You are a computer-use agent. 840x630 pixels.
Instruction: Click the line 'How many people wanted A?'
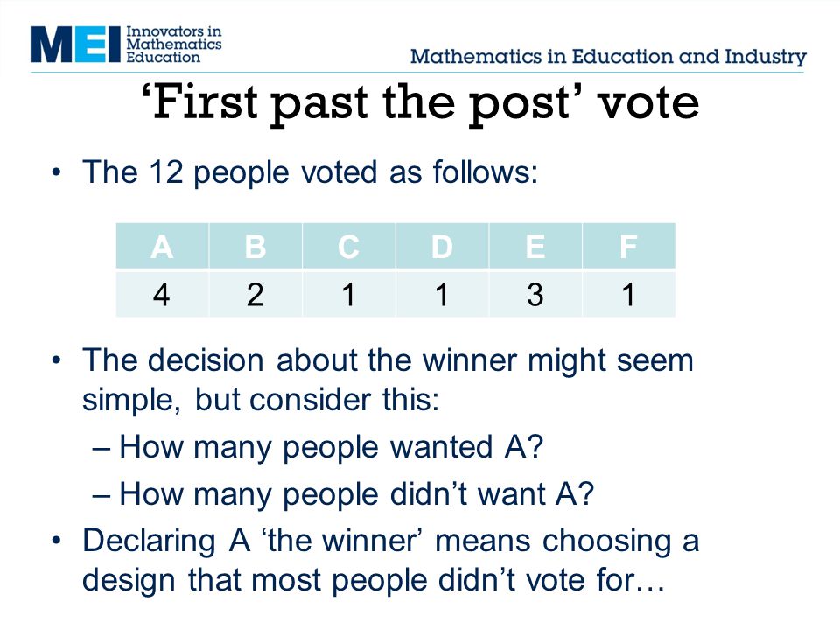coord(331,447)
